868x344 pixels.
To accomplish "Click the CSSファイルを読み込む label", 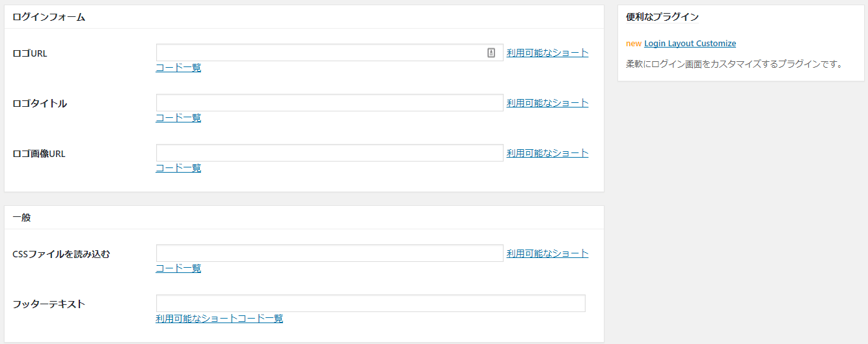I will click(61, 254).
